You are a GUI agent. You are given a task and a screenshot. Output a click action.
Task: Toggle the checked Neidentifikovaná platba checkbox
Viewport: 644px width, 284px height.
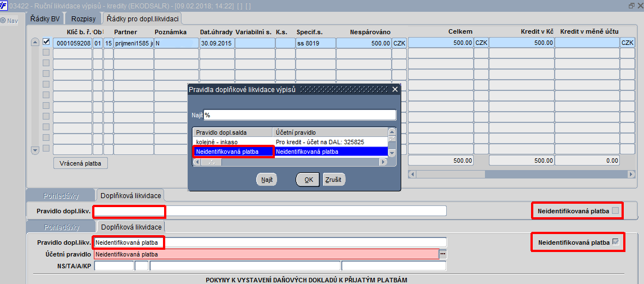(x=615, y=242)
